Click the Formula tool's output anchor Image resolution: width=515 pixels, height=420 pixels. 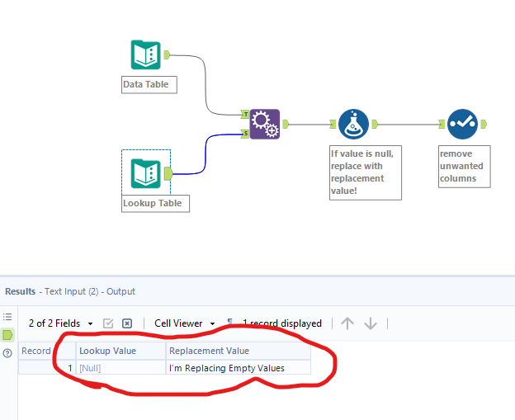[375, 124]
